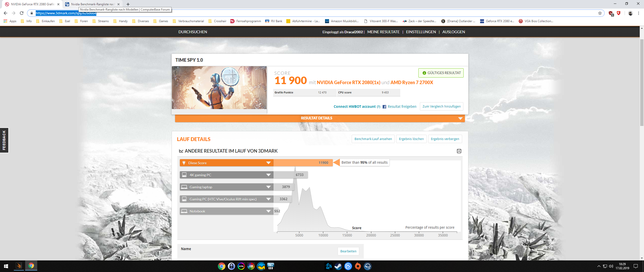
Task: Click the Facebook share icon
Action: pos(384,107)
